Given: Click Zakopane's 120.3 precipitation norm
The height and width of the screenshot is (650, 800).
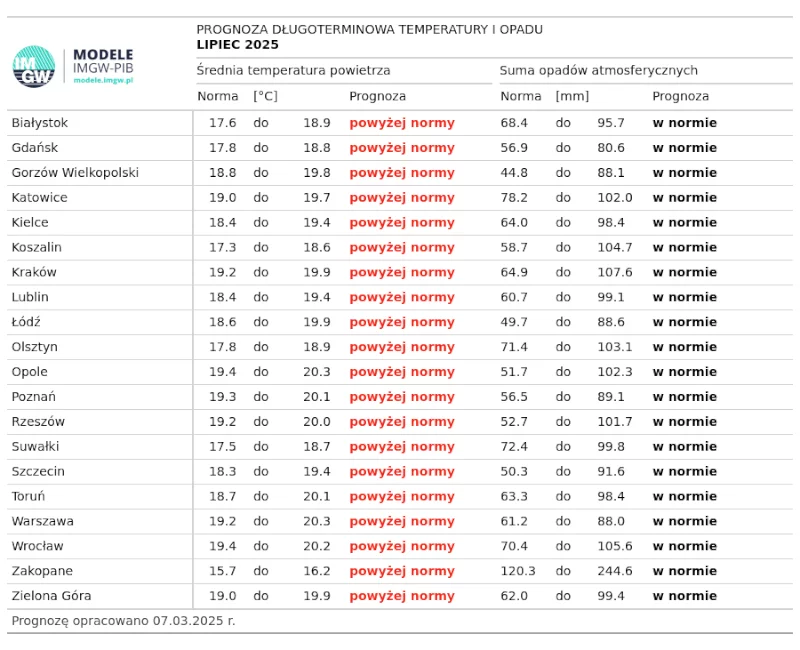Looking at the screenshot, I should coord(518,571).
